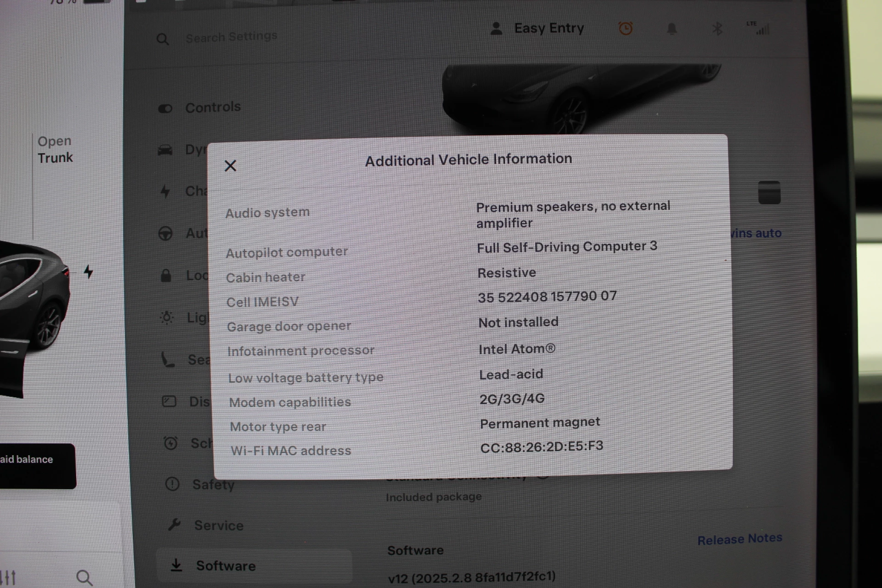This screenshot has height=588, width=882.
Task: Tap the charge port lightning icon by the car
Action: [x=88, y=272]
